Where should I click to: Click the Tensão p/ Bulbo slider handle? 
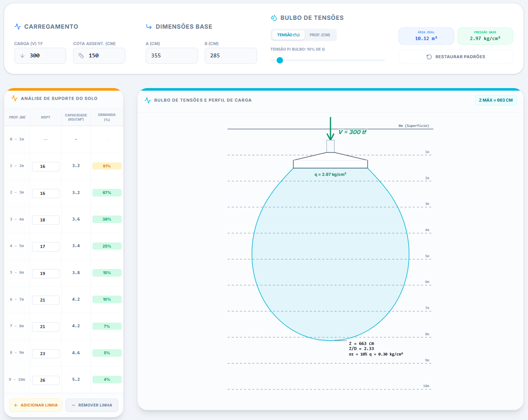pyautogui.click(x=279, y=60)
